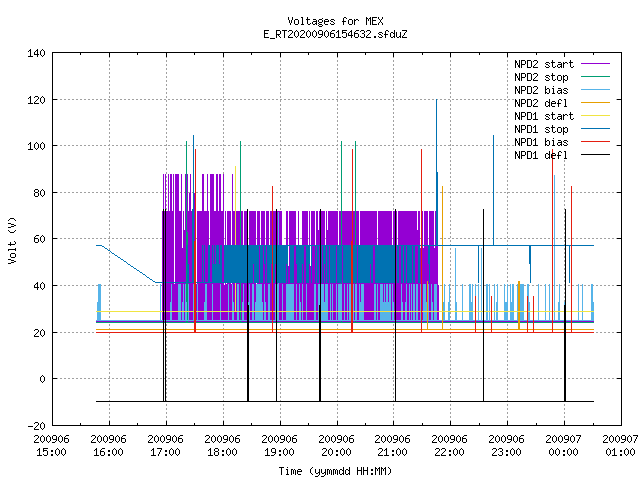This screenshot has width=640, height=480.
Task: Select 'NPD1 defl' legend label
Action: click(x=541, y=155)
